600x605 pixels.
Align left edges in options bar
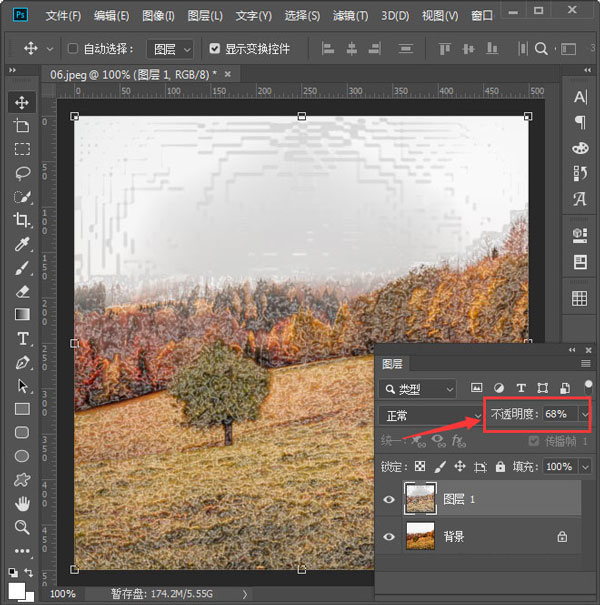click(x=328, y=49)
